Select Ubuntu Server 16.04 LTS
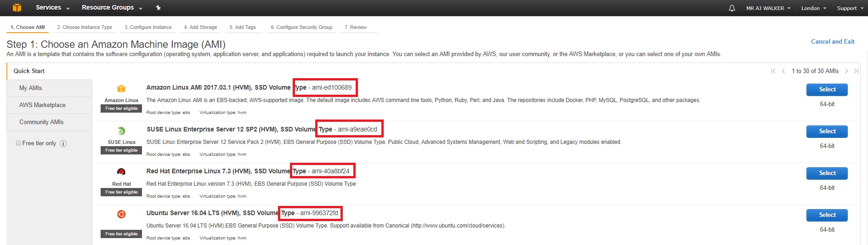 tap(827, 215)
